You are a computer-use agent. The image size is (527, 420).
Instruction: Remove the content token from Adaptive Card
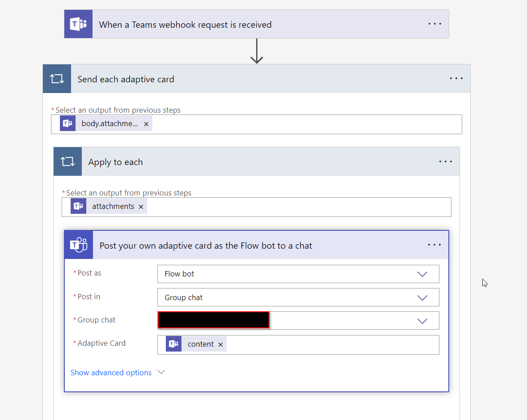click(x=220, y=344)
